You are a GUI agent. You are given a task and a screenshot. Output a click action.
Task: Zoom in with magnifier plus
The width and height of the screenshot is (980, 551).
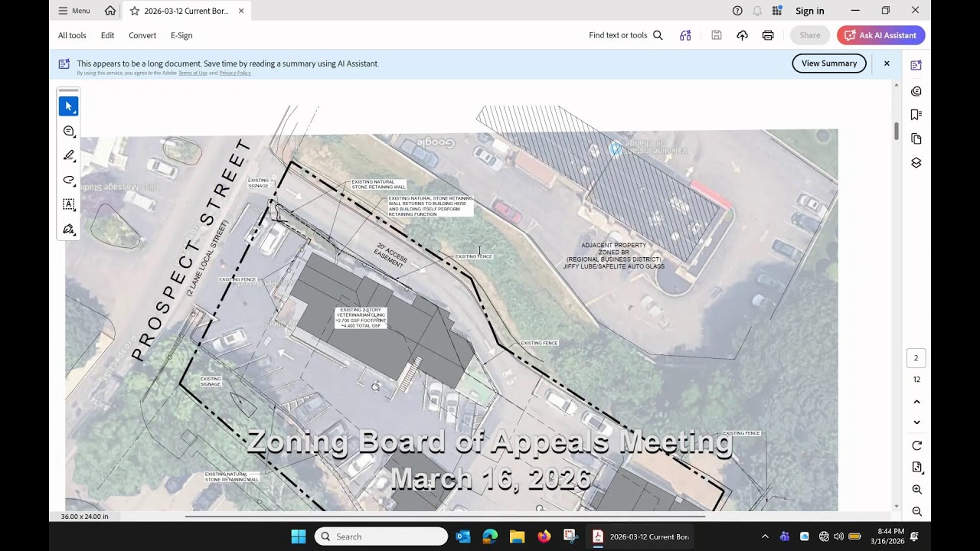pyautogui.click(x=916, y=489)
